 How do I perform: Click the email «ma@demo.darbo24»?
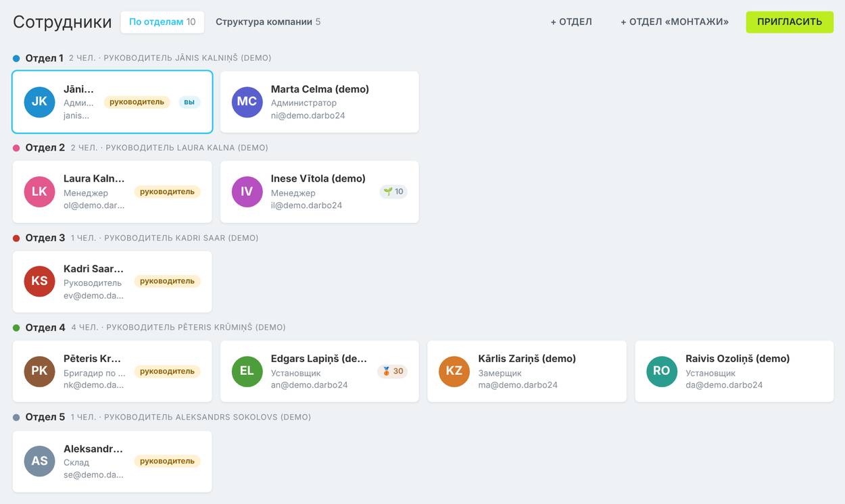click(518, 385)
